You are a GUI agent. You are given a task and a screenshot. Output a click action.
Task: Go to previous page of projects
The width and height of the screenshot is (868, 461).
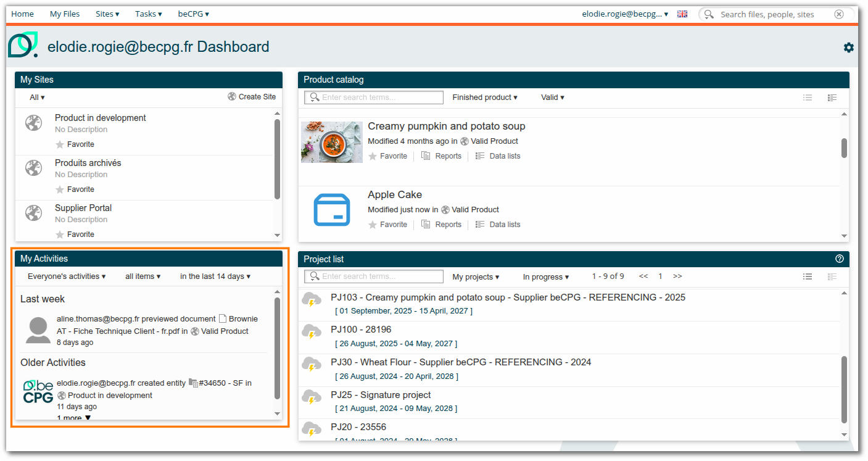click(x=643, y=276)
